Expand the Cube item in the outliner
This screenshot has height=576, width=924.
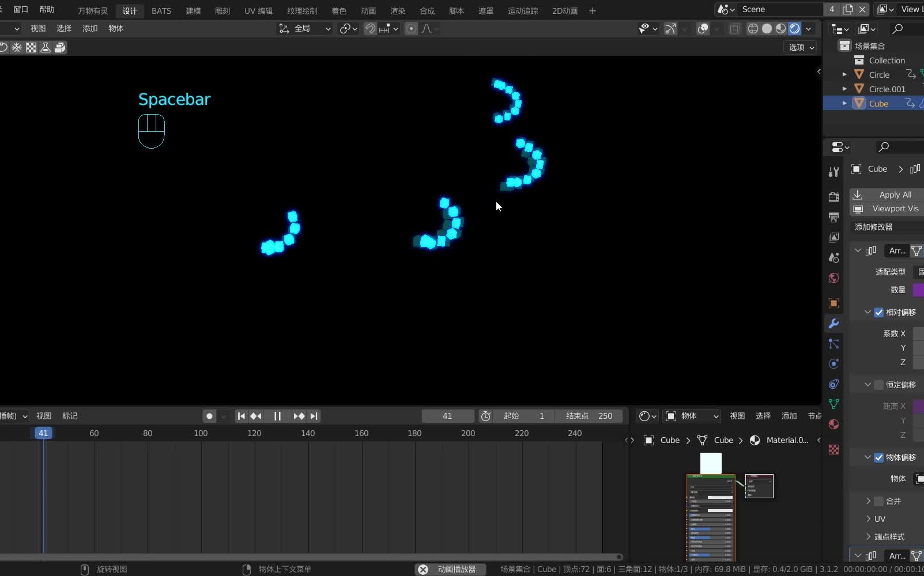pyautogui.click(x=844, y=103)
